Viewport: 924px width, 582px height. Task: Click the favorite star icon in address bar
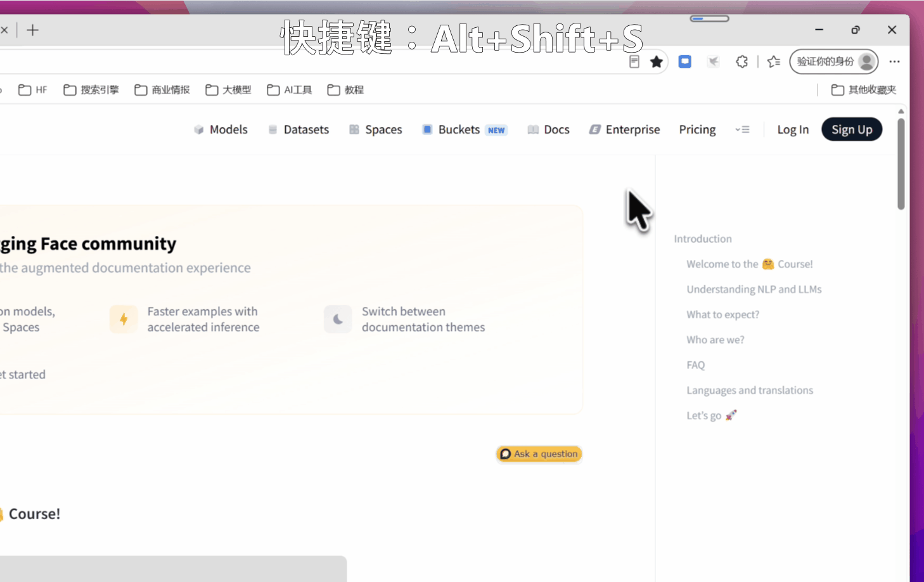(x=657, y=61)
